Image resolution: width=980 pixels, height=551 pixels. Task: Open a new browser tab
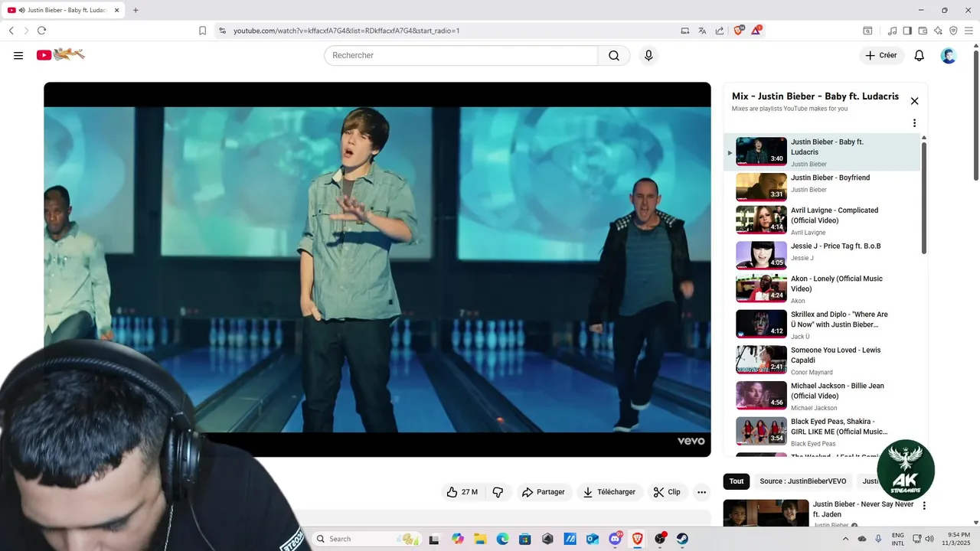(x=136, y=11)
